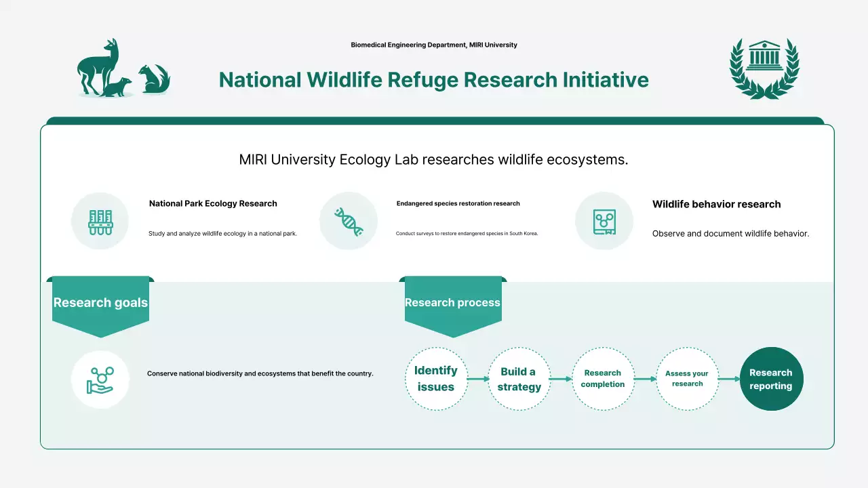Click the Wildlife behavior research heading
The image size is (868, 488).
(716, 204)
